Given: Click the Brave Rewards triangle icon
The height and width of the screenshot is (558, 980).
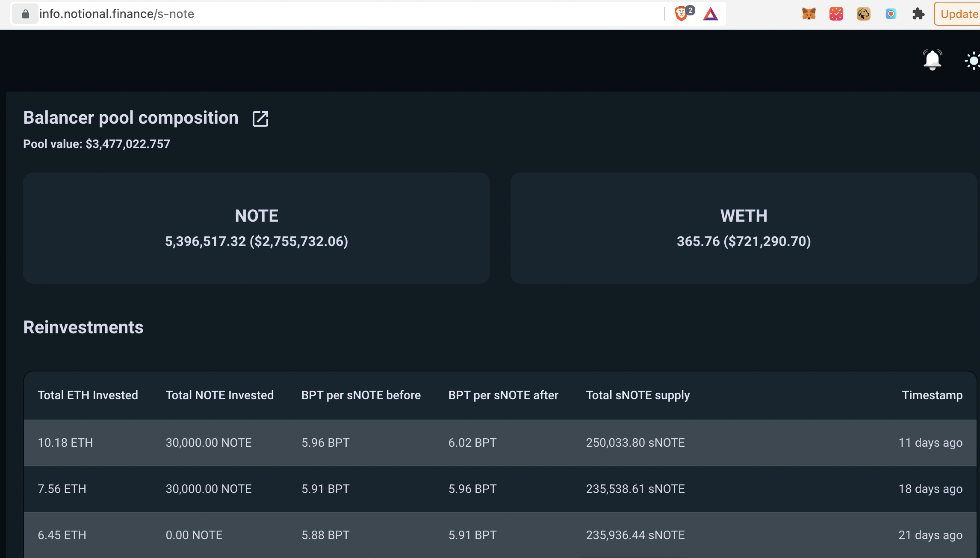Looking at the screenshot, I should click(x=710, y=14).
